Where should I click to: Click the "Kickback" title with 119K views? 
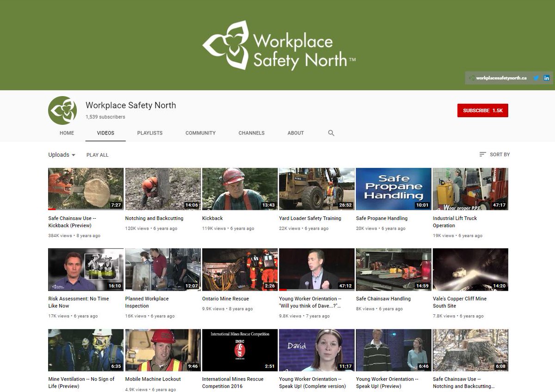tap(212, 218)
